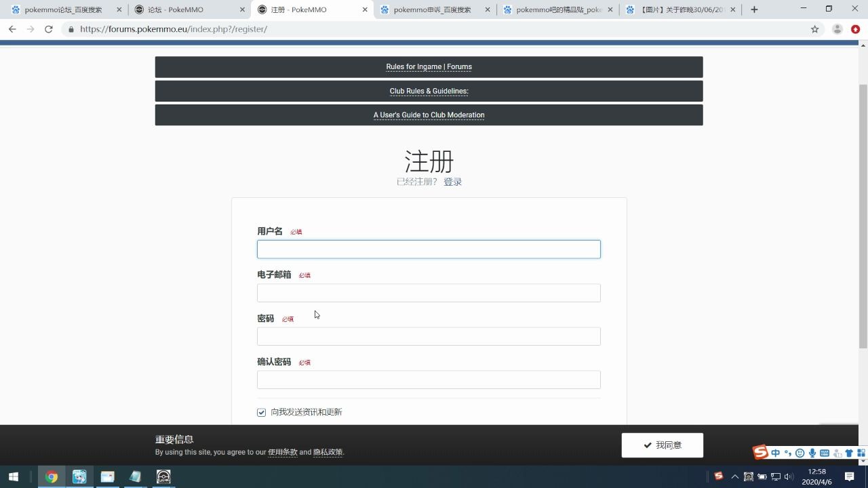Uncheck the 向我发送资讯和更新 checkbox
This screenshot has height=488, width=868.
tap(261, 412)
